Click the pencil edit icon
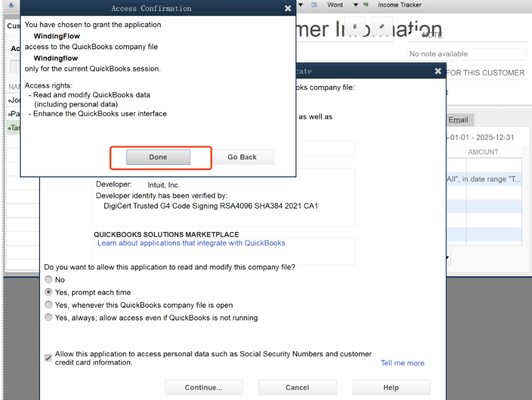Viewport: 532px width, 400px height. 382,26
